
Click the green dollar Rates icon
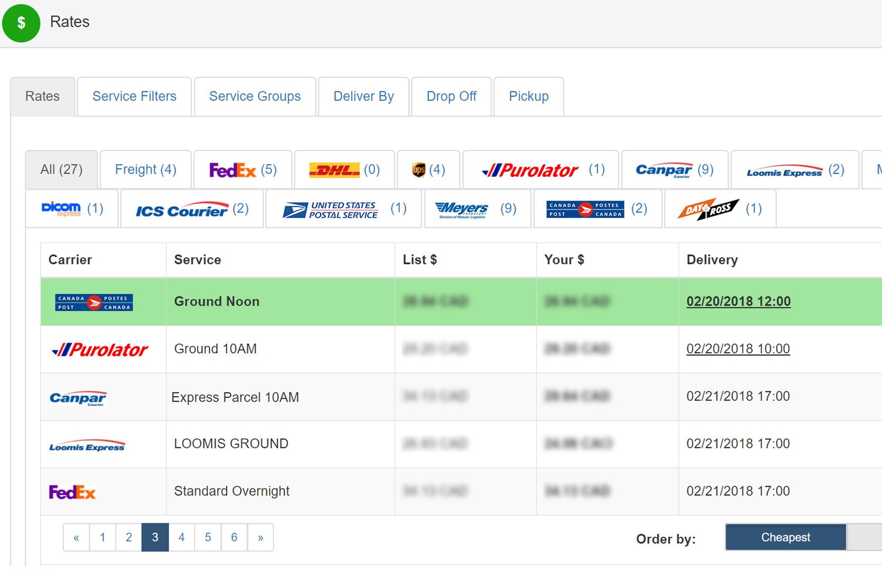click(x=21, y=23)
